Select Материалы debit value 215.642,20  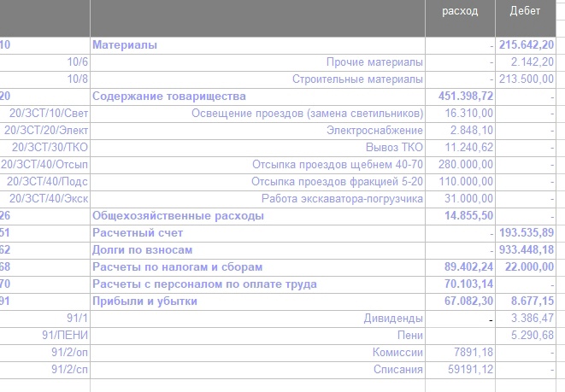(527, 45)
